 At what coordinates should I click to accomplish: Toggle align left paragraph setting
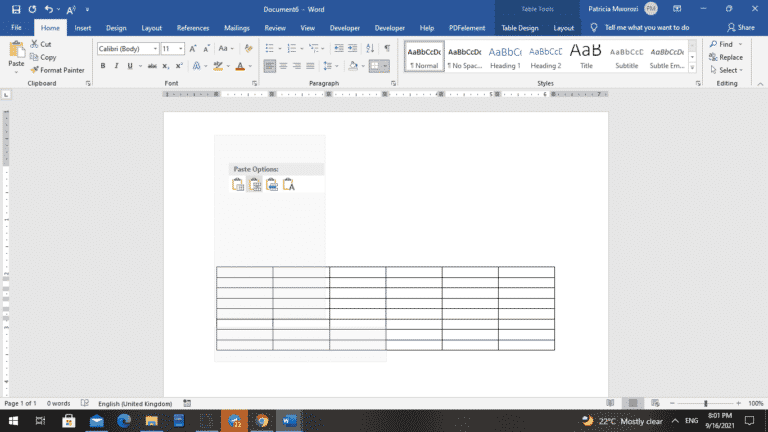(x=269, y=66)
